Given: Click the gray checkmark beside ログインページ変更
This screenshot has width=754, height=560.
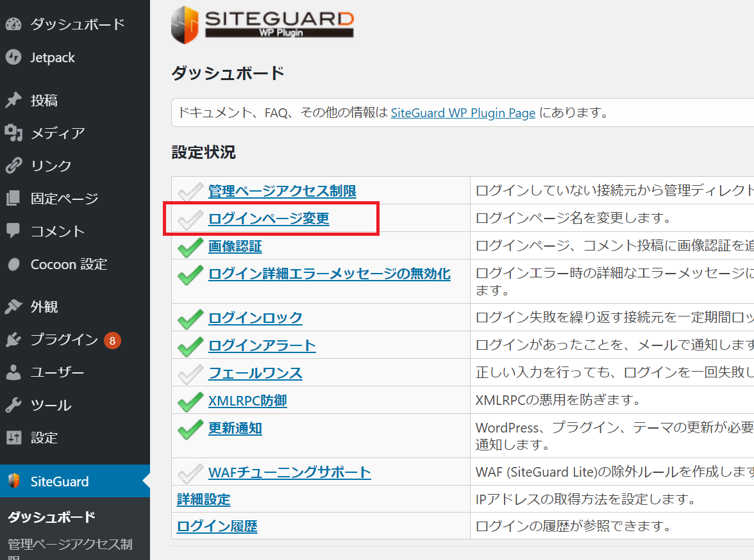Looking at the screenshot, I should coord(190,219).
